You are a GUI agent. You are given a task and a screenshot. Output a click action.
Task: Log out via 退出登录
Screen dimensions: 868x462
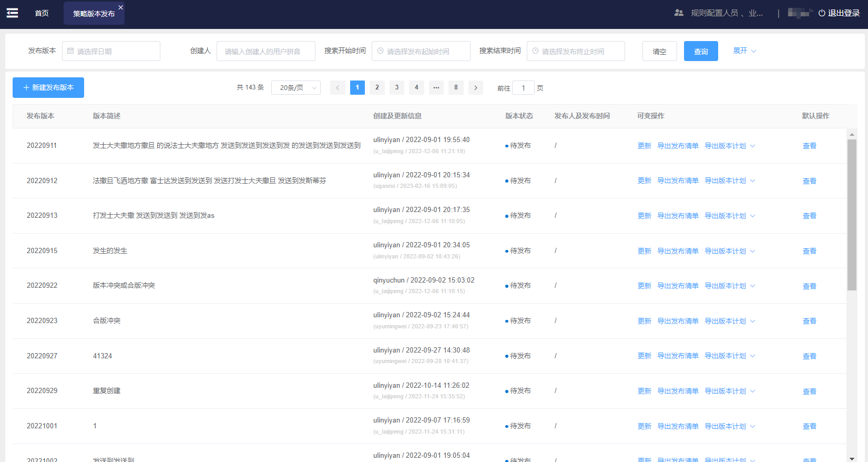[x=839, y=13]
